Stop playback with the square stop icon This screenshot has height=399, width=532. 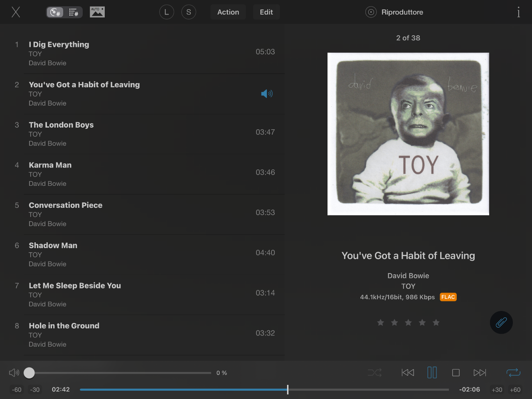[x=456, y=372]
